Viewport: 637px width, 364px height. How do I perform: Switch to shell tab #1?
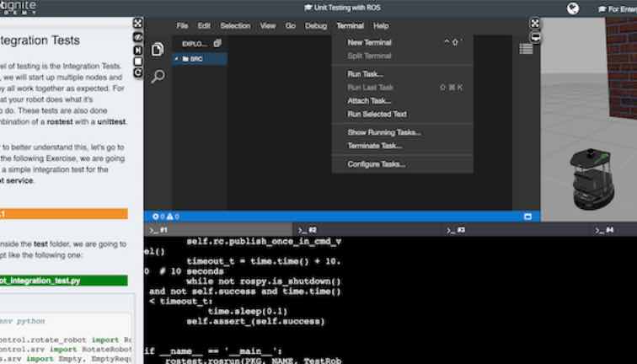tap(218, 230)
